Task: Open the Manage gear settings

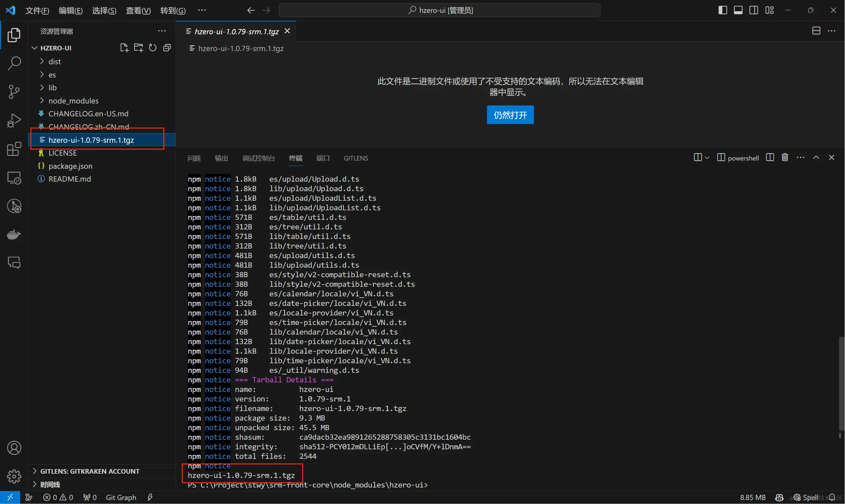Action: tap(14, 476)
